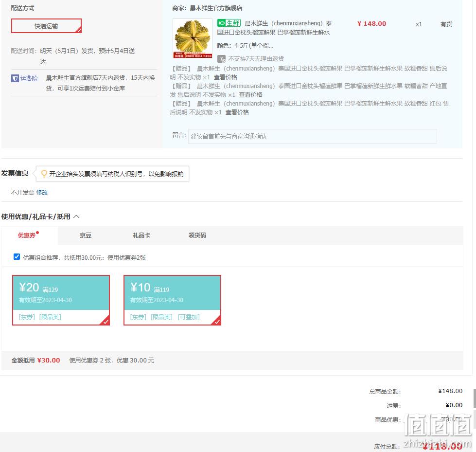Select the 快递运输 delivery method
This screenshot has height=452, width=476.
click(x=47, y=26)
